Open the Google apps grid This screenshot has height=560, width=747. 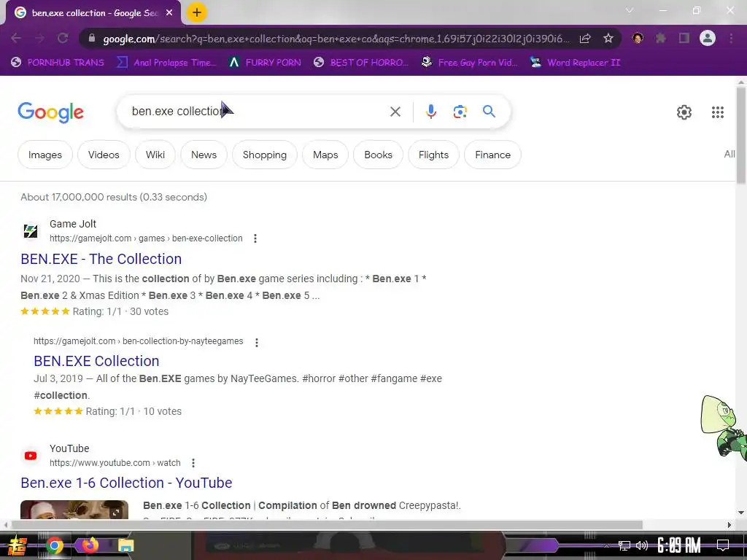(x=718, y=112)
